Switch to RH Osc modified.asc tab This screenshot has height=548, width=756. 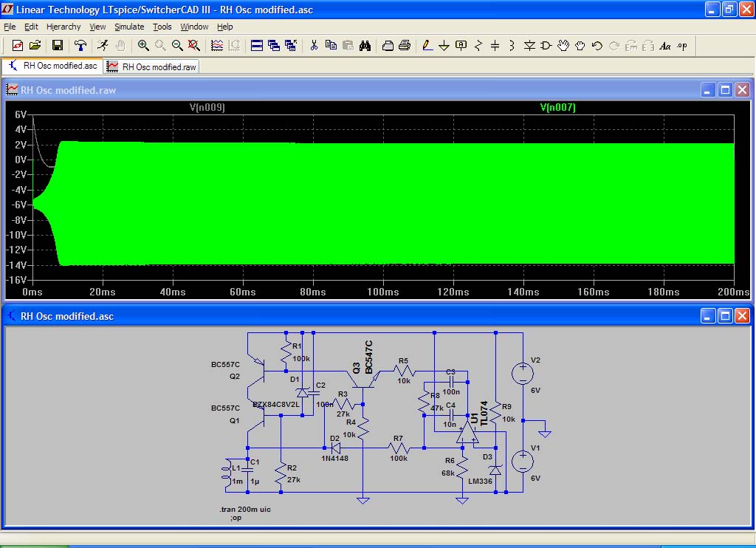(x=52, y=66)
